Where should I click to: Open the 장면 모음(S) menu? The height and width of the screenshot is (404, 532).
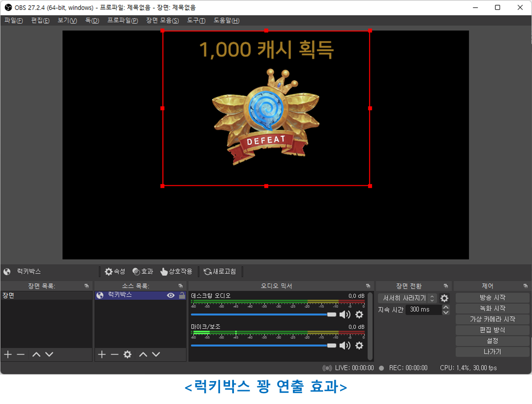(x=162, y=20)
